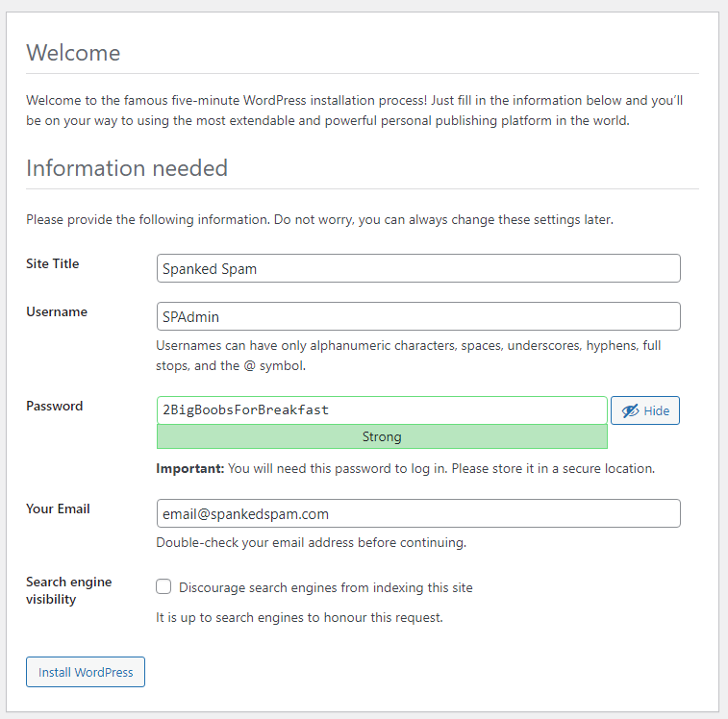Click the 'honour this request' note text

pos(299,617)
